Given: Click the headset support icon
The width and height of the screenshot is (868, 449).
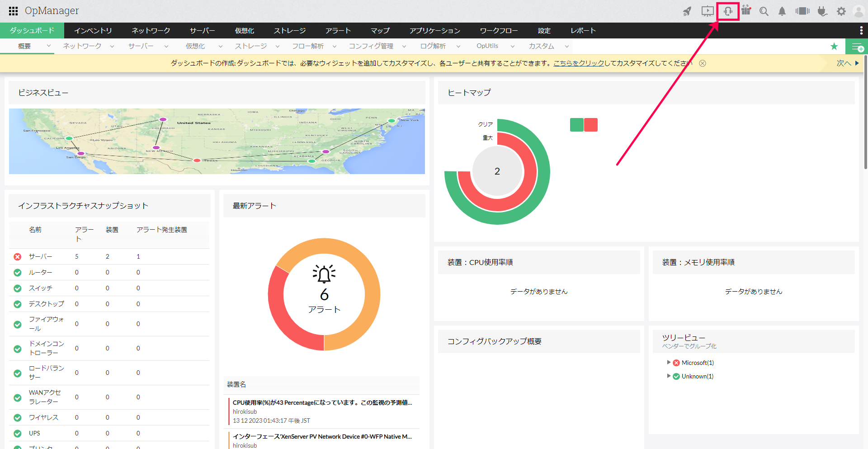Looking at the screenshot, I should 728,11.
